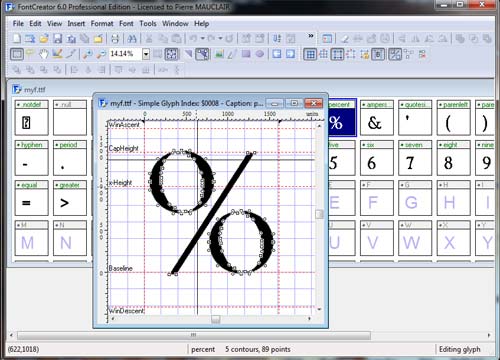This screenshot has width=500, height=360.
Task: Select the knife cut contour tool
Action: click(71, 54)
